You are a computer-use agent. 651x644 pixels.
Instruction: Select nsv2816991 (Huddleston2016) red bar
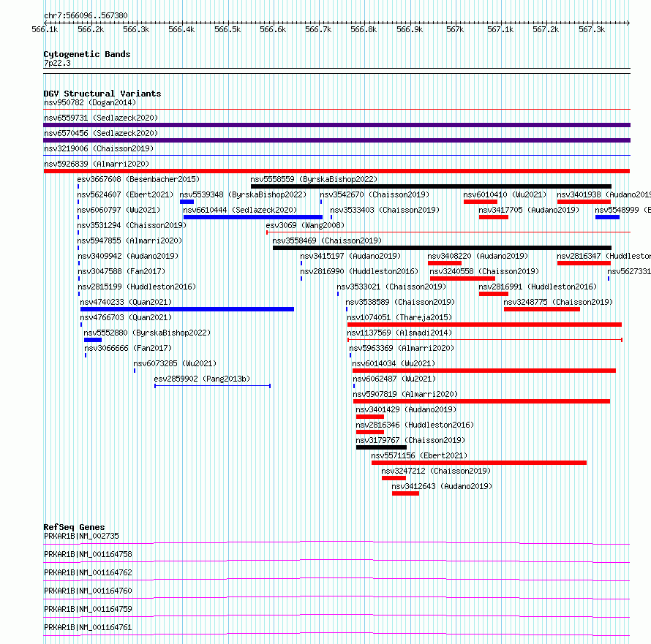tap(494, 294)
